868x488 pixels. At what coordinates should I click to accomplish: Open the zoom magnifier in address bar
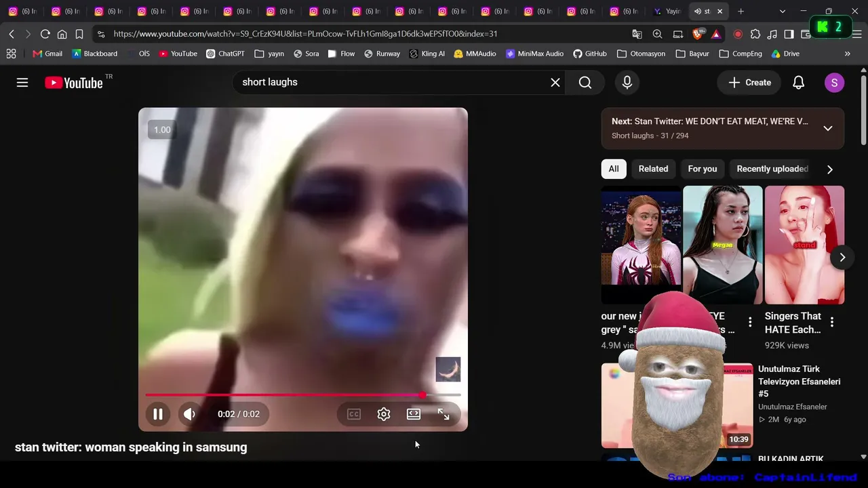pyautogui.click(x=657, y=34)
